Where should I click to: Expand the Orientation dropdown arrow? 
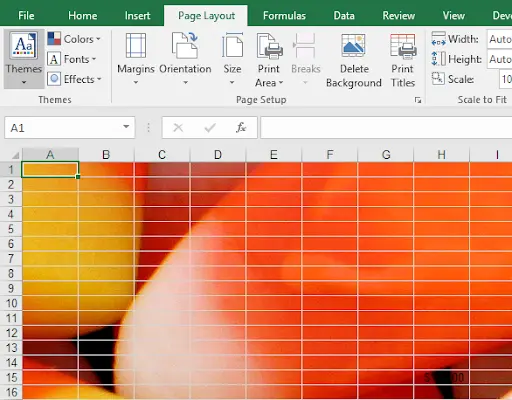(x=185, y=82)
